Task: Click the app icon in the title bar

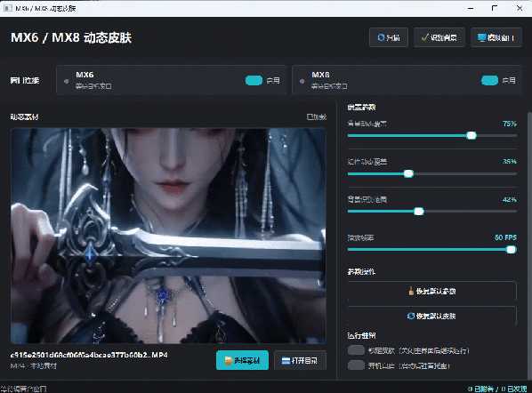Action: click(x=7, y=8)
